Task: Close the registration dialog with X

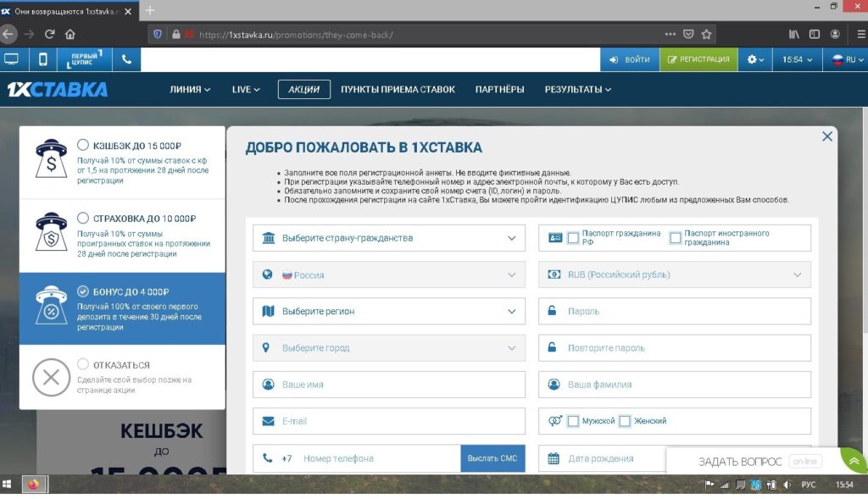Action: click(x=827, y=136)
